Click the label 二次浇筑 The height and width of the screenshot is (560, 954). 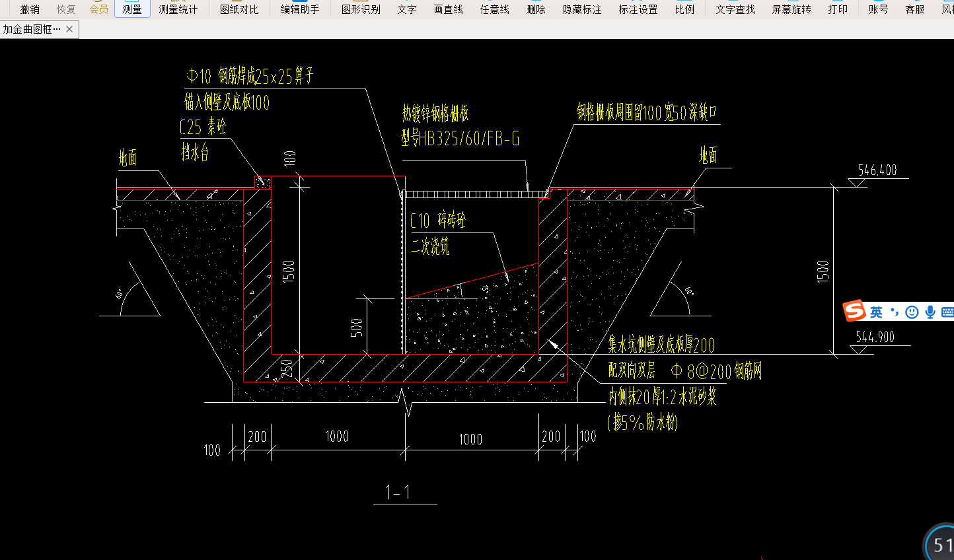pyautogui.click(x=431, y=246)
